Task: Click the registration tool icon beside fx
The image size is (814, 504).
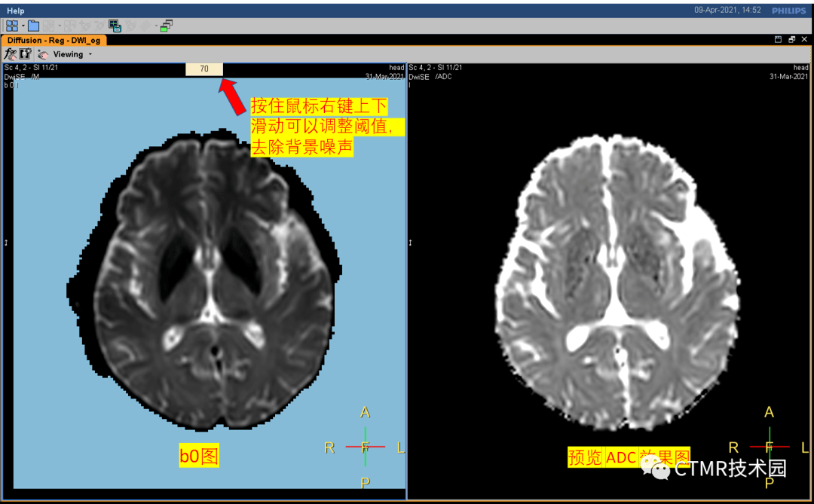Action: [x=25, y=54]
